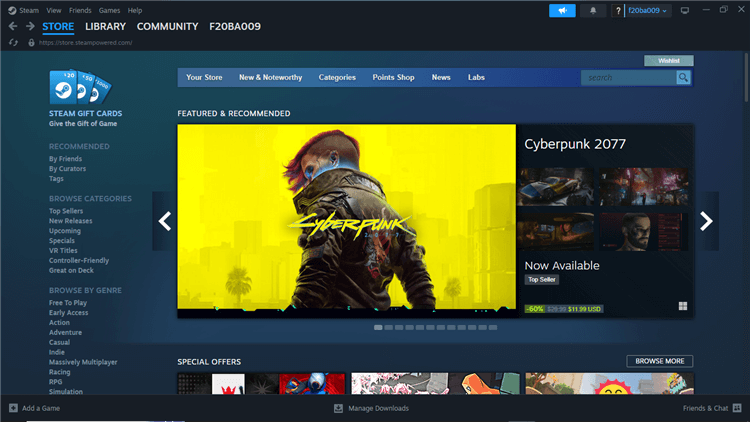750x422 pixels.
Task: Click in the store search field
Action: 628,78
